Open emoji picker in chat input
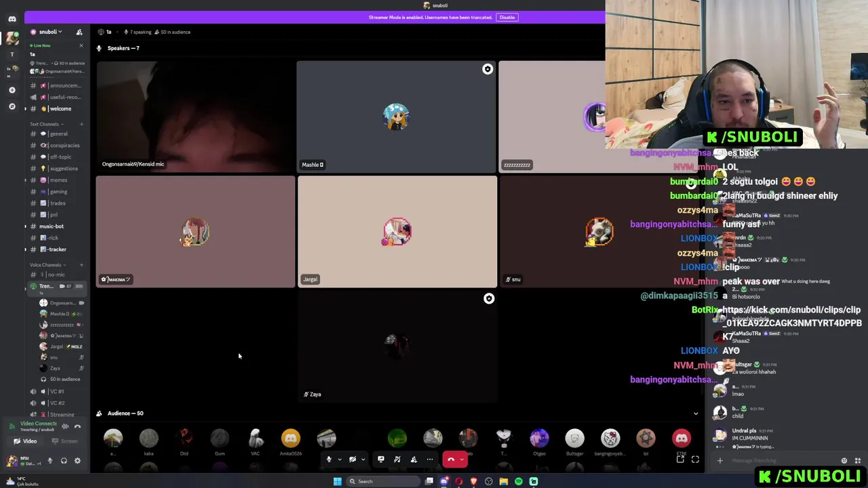This screenshot has height=488, width=868. 844,461
